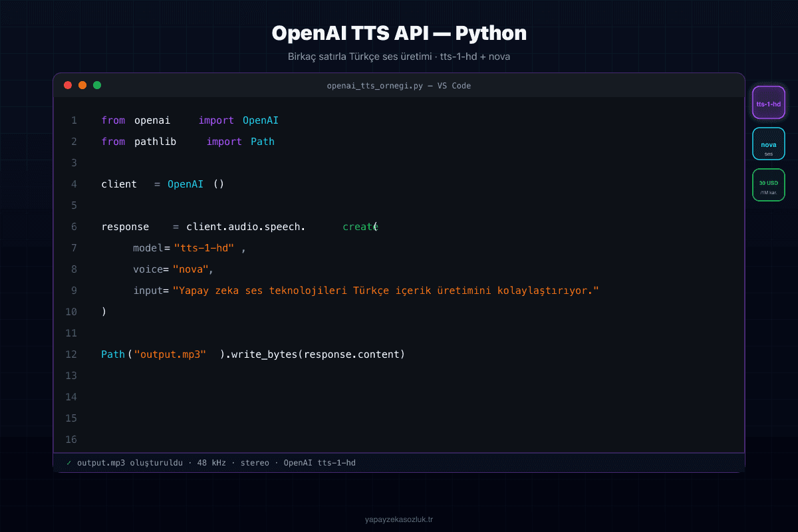The height and width of the screenshot is (532, 798).
Task: Click the "import" keyword on line 1
Action: (216, 120)
